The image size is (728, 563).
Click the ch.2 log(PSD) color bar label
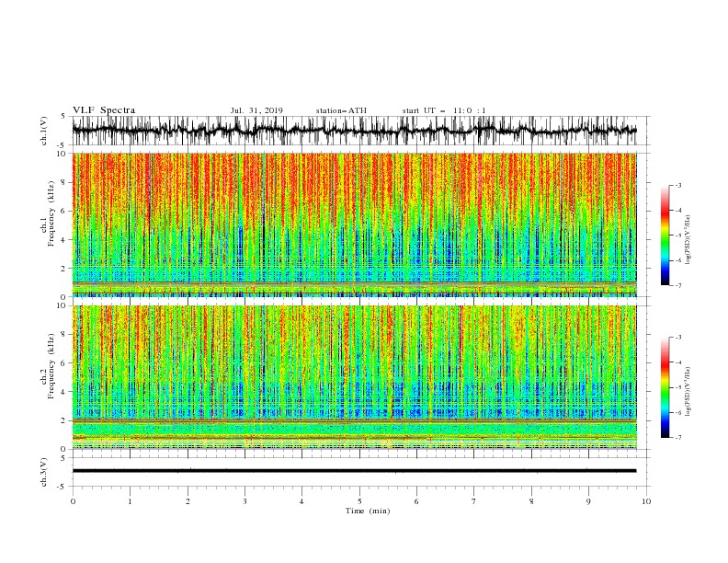[x=688, y=391]
